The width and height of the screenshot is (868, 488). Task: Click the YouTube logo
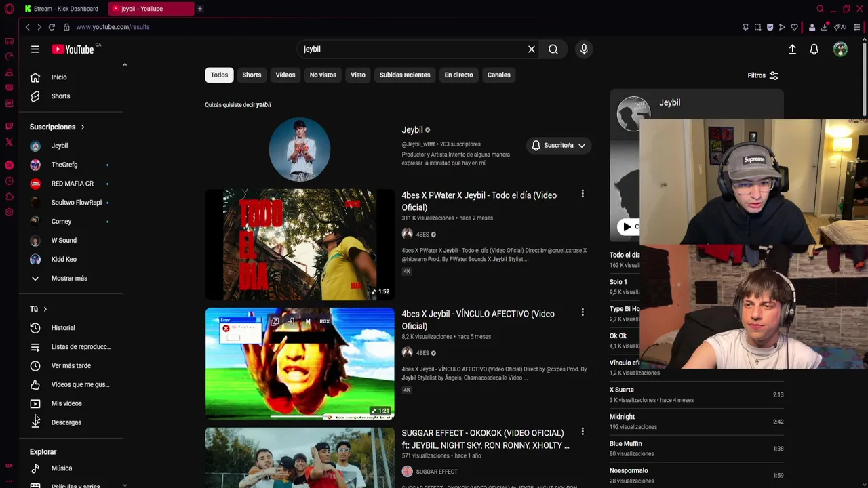click(x=73, y=49)
